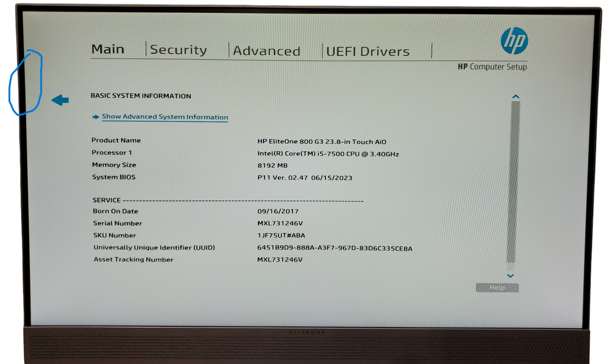This screenshot has width=616, height=364.
Task: Switch to the Security tab
Action: point(179,50)
